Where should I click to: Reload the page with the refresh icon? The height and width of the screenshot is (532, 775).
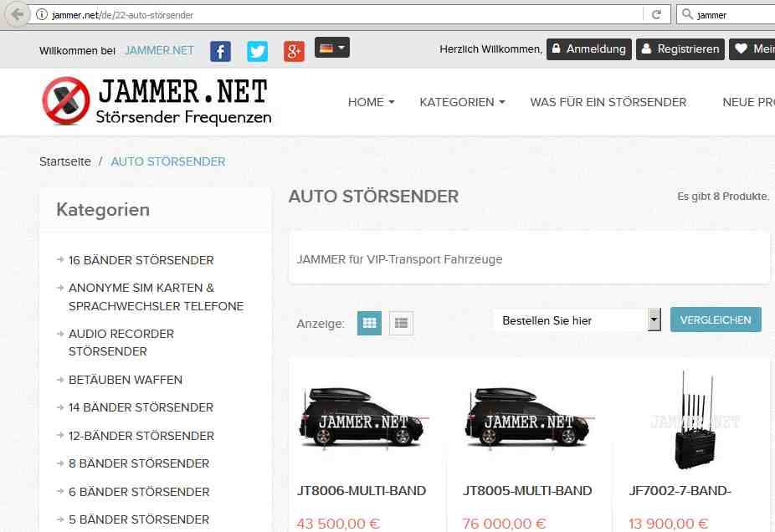[656, 15]
